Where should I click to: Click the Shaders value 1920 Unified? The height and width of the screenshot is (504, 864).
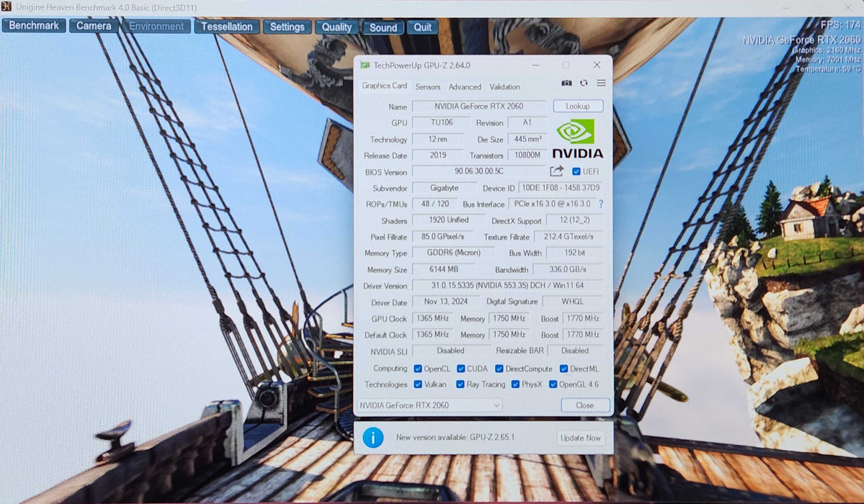pos(448,220)
